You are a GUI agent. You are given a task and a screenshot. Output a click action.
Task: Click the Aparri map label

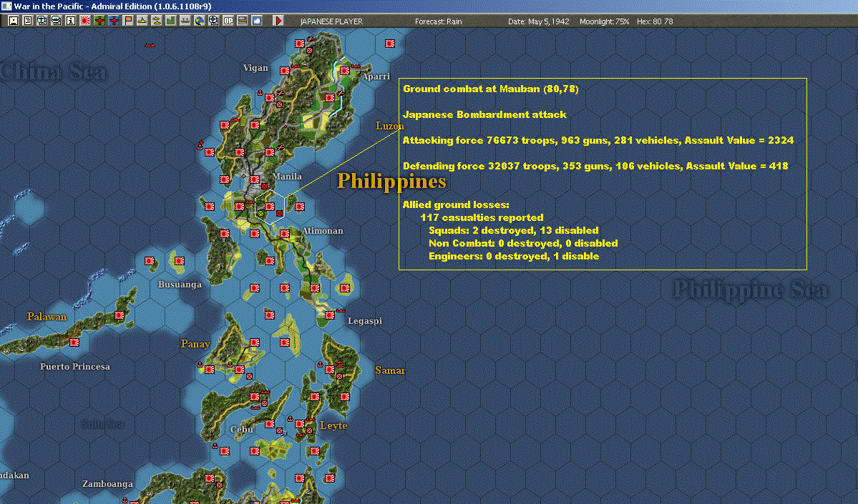376,76
